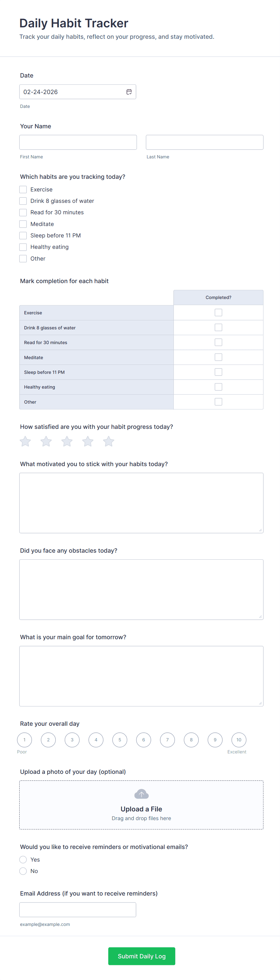Click the cloud upload icon

[141, 794]
